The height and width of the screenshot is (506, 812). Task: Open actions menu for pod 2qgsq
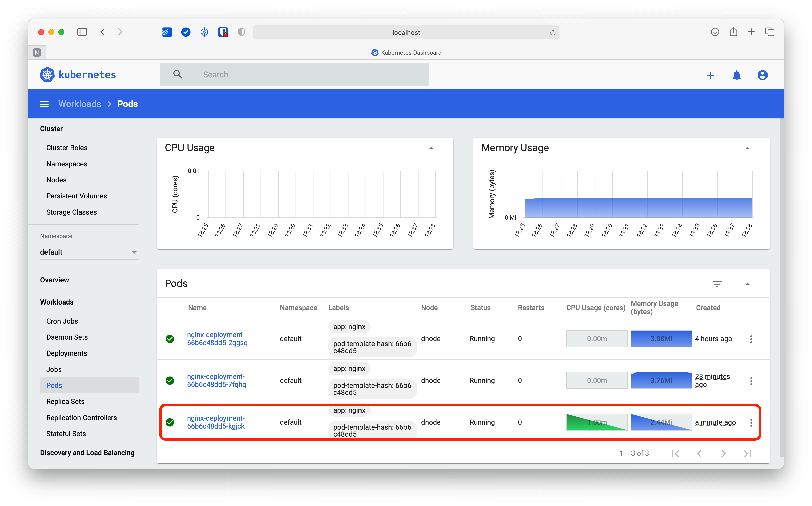(x=751, y=339)
